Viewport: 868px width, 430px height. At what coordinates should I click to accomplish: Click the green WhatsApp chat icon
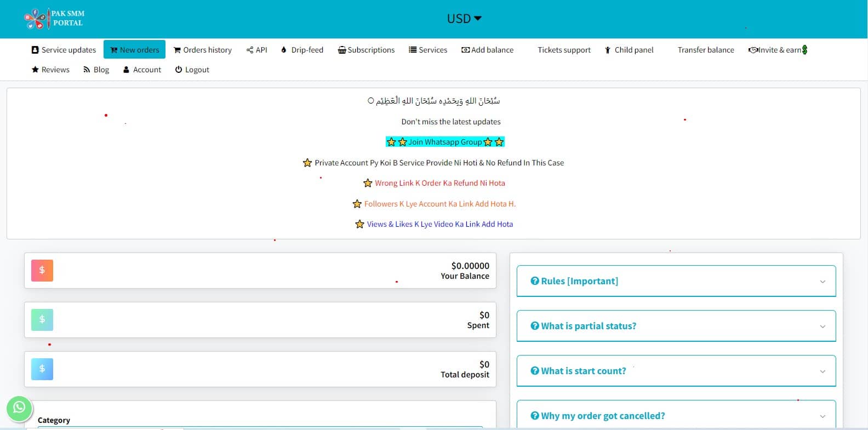point(19,408)
